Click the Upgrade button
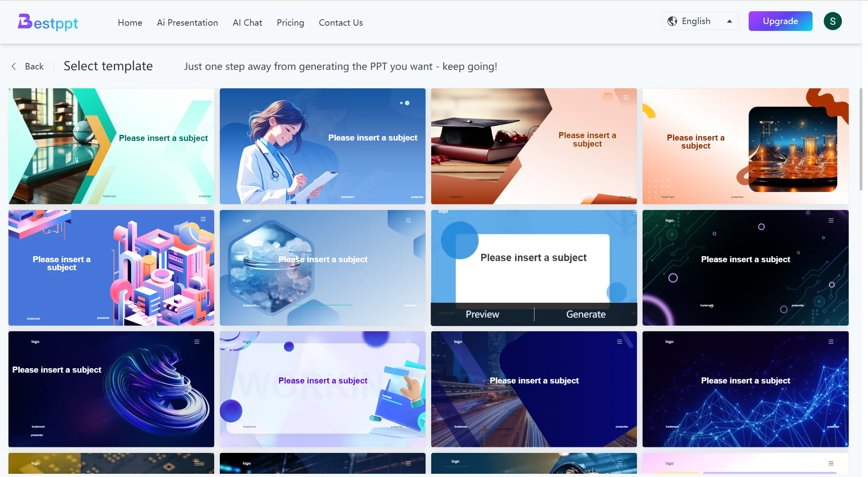 [780, 20]
